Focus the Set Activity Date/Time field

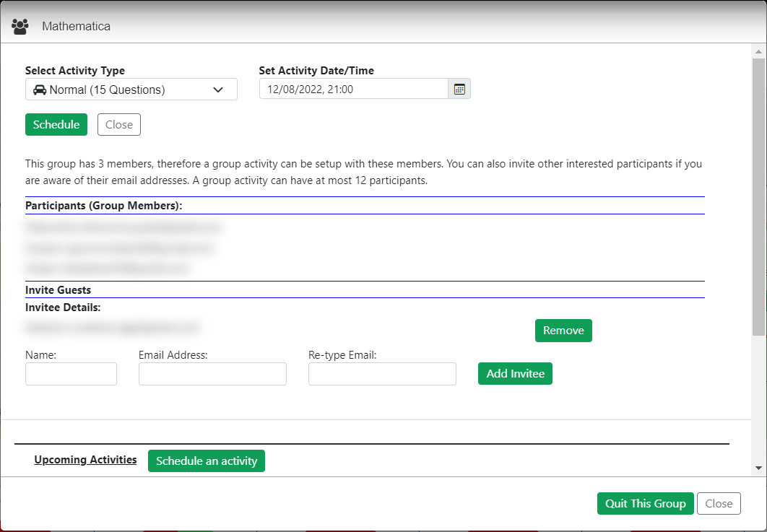click(x=353, y=90)
